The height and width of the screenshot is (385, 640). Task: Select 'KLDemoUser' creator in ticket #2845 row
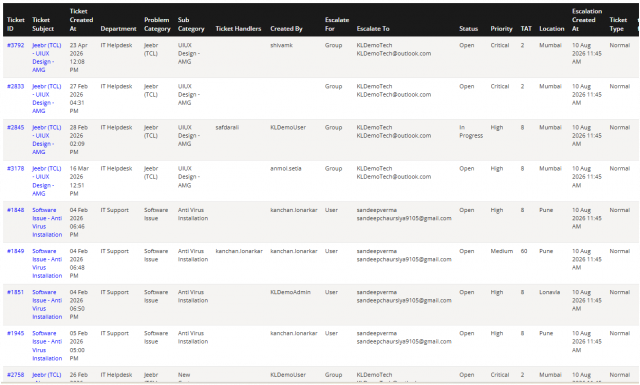click(x=288, y=127)
